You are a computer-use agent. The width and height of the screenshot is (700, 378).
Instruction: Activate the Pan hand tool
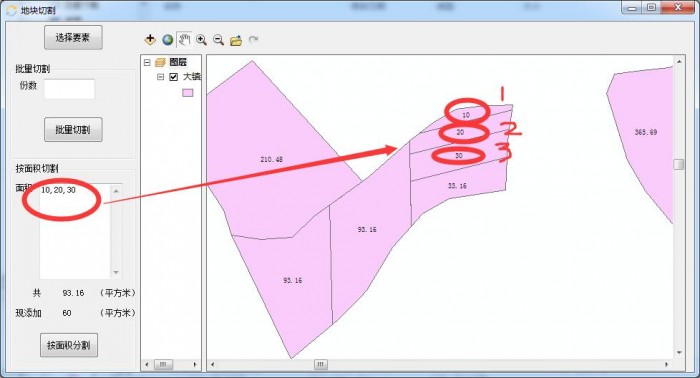tap(184, 39)
